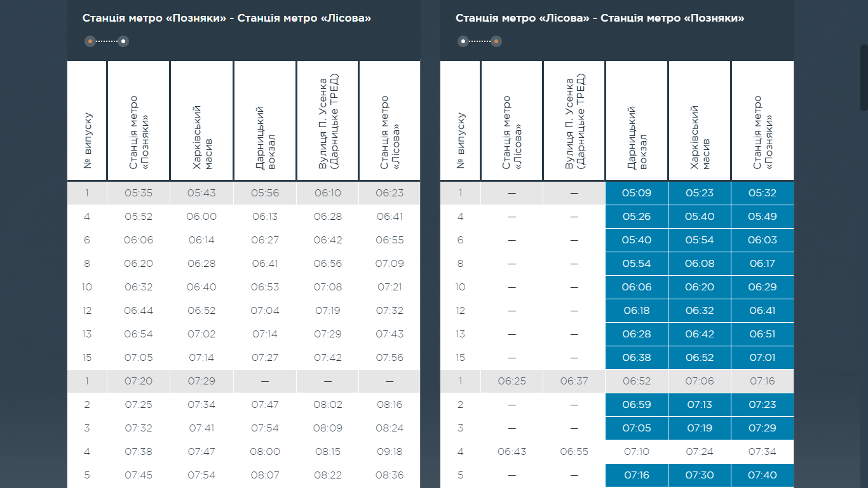Click the 07:06 time cell

pyautogui.click(x=700, y=381)
